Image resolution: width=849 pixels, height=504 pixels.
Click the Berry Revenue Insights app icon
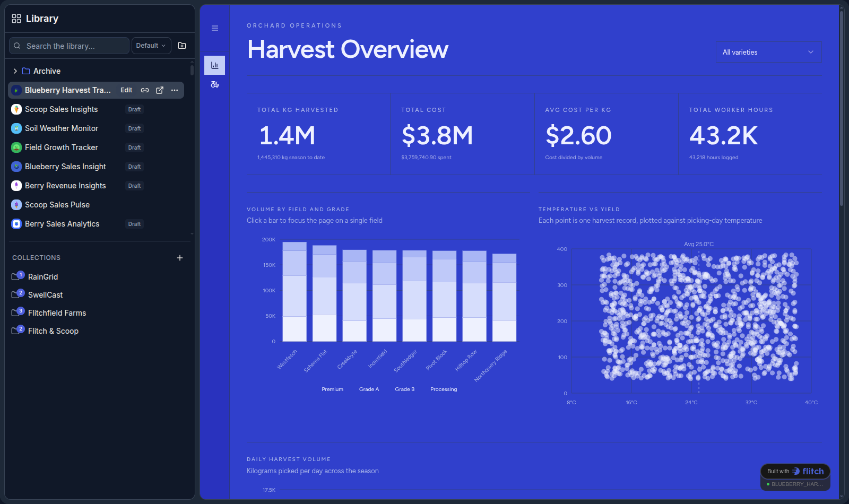tap(16, 186)
